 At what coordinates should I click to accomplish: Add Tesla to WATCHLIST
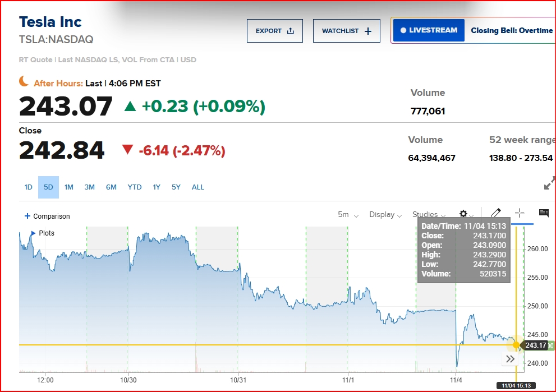tap(346, 31)
